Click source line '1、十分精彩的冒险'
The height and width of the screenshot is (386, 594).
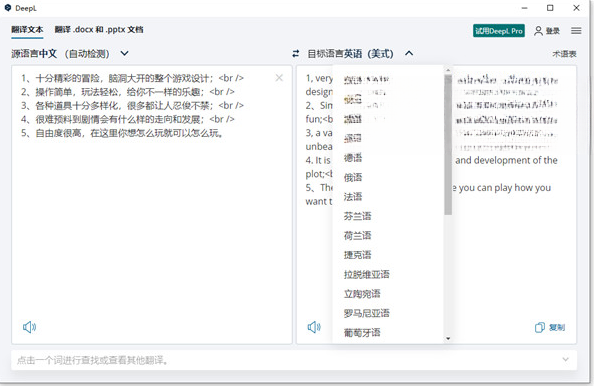click(132, 78)
